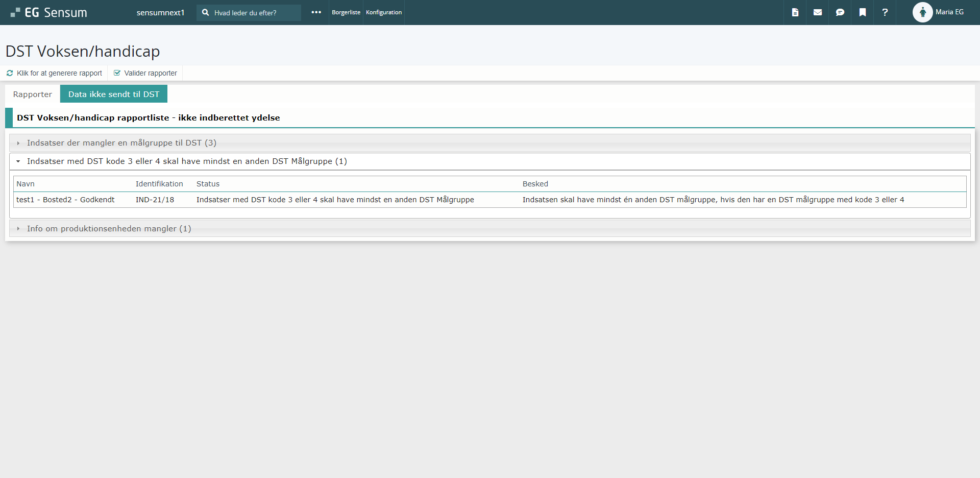Focus the 'Hvad leder du efter?' search field
980x478 pixels.
[x=255, y=13]
